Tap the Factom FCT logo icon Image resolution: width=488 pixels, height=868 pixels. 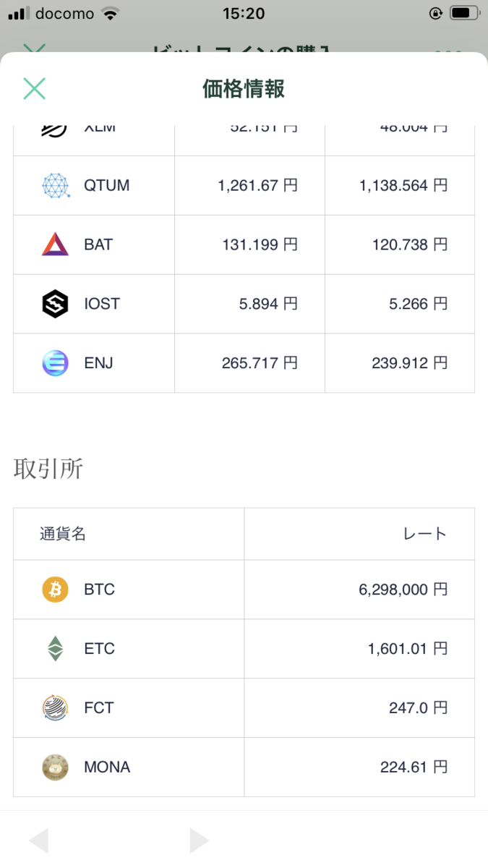point(56,708)
